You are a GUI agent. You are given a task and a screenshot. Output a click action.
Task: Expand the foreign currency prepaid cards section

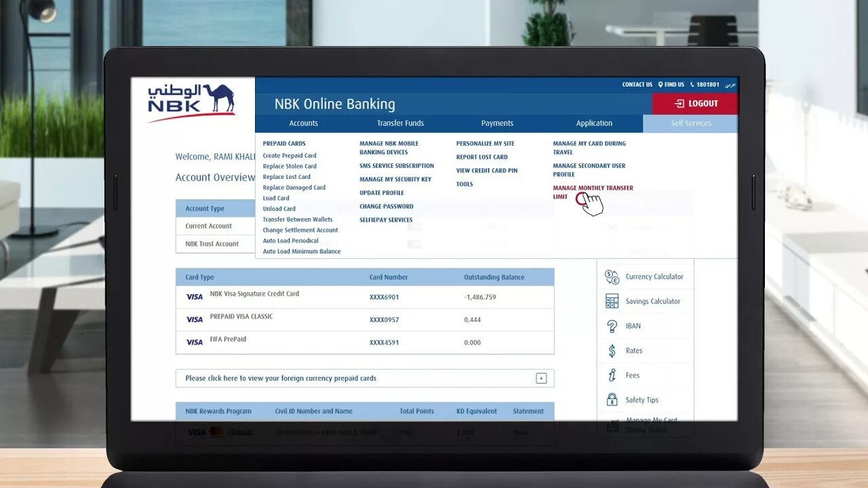click(541, 378)
